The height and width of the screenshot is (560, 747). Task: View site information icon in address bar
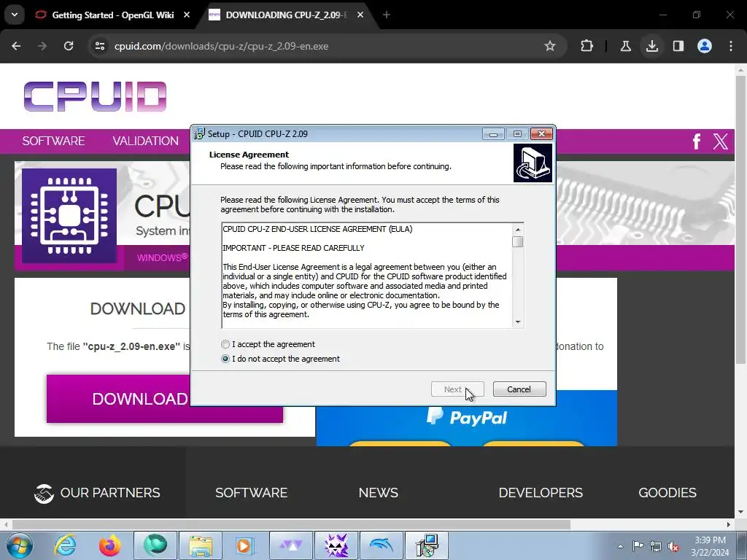(100, 46)
